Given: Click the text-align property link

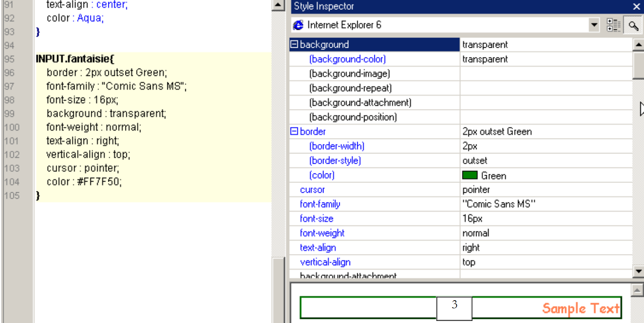Looking at the screenshot, I should pyautogui.click(x=318, y=248).
